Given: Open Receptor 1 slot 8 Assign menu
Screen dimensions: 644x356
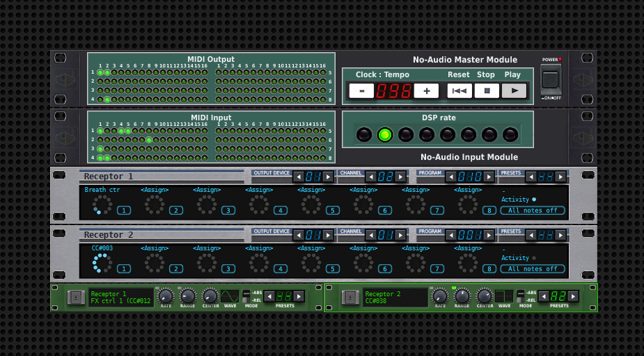Looking at the screenshot, I should pos(468,190).
